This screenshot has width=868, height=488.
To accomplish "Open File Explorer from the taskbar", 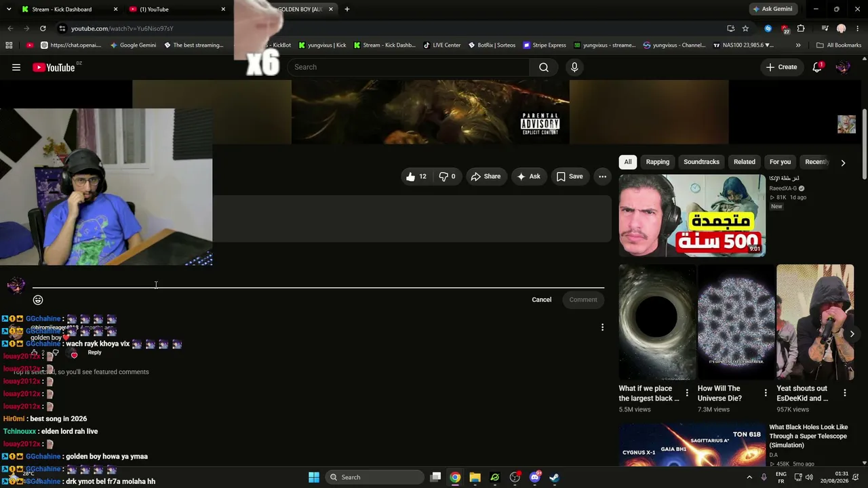I will (475, 477).
